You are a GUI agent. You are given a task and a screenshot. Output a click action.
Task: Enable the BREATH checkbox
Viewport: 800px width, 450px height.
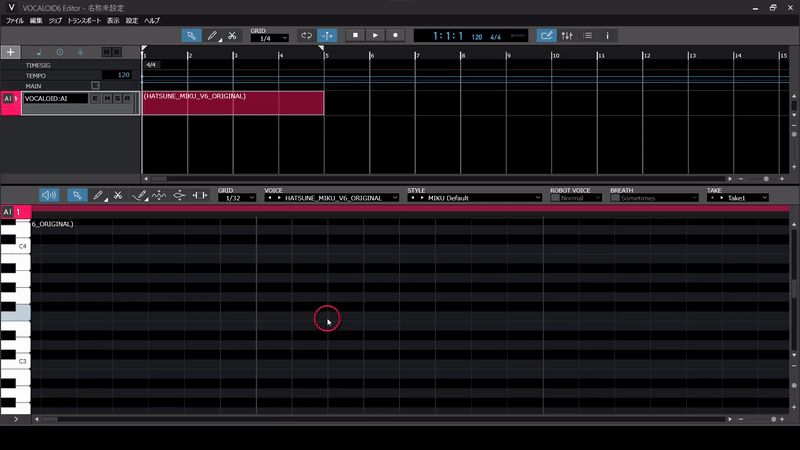615,198
